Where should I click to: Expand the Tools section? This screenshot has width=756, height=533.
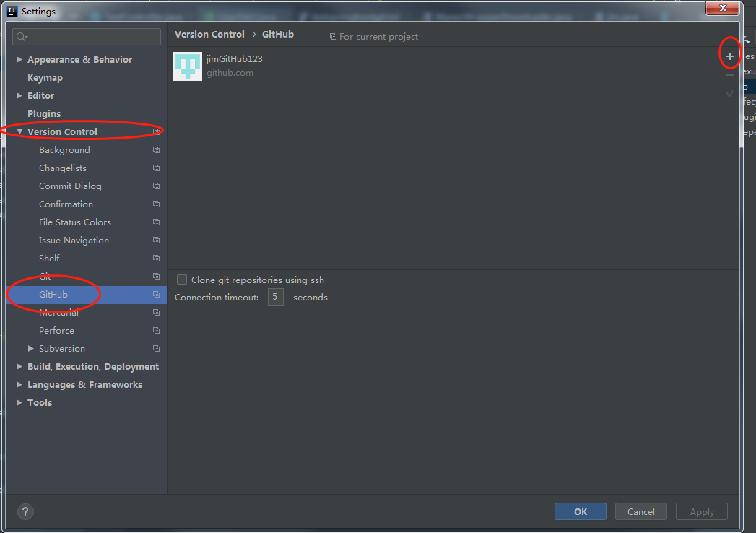point(19,402)
